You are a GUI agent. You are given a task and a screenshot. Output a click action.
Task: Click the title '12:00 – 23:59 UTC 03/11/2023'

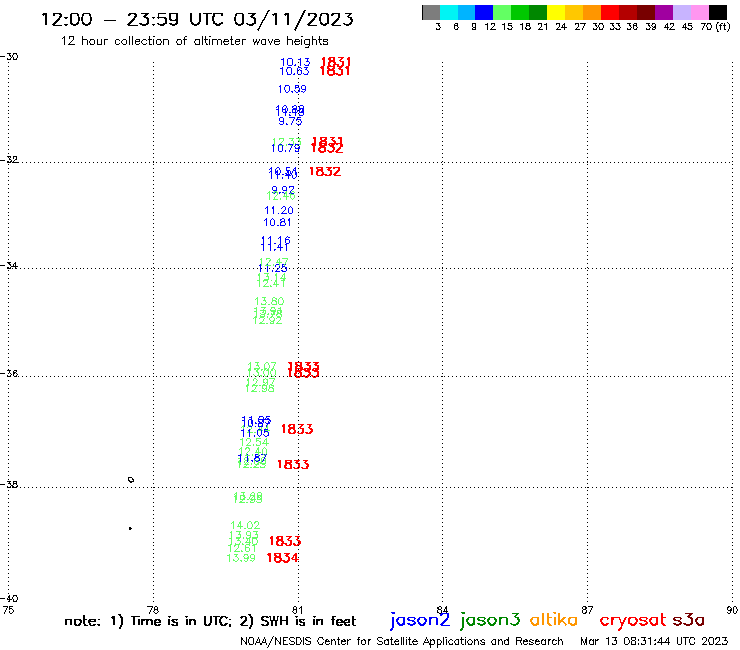(x=197, y=19)
